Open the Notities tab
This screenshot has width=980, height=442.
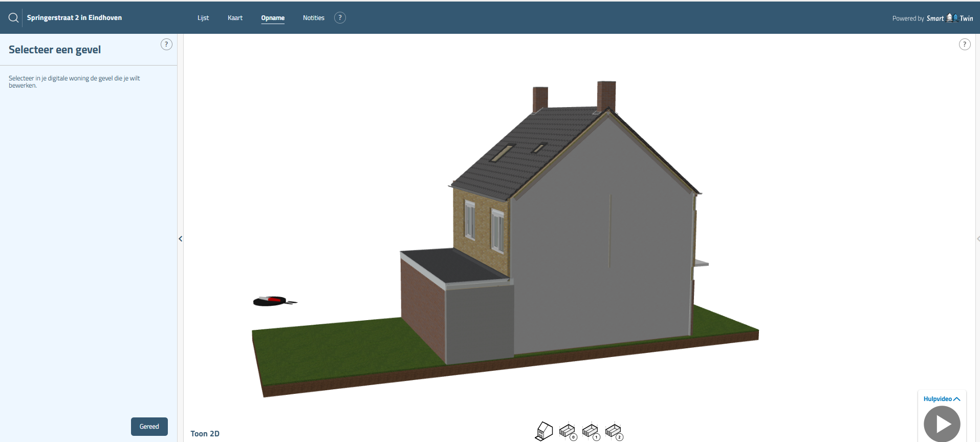pyautogui.click(x=313, y=18)
